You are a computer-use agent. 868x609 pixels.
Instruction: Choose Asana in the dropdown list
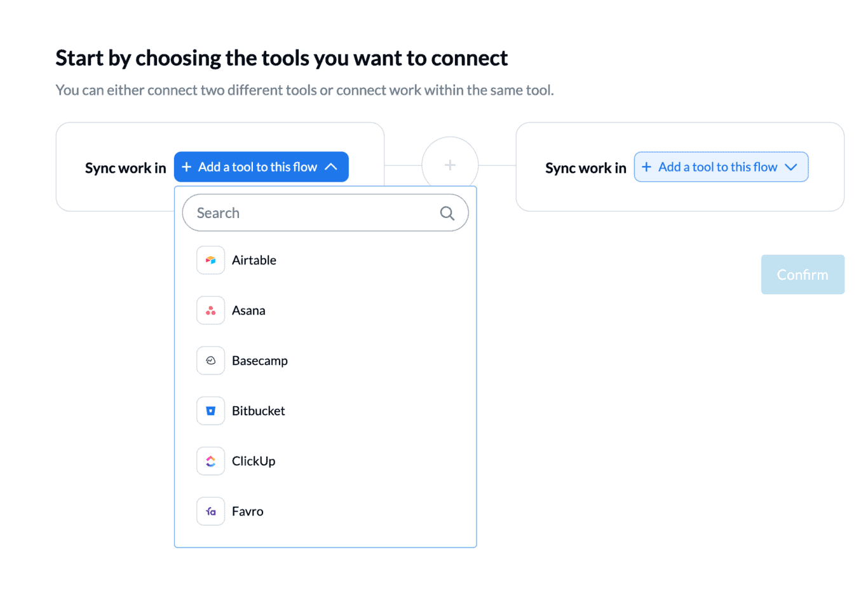click(325, 310)
